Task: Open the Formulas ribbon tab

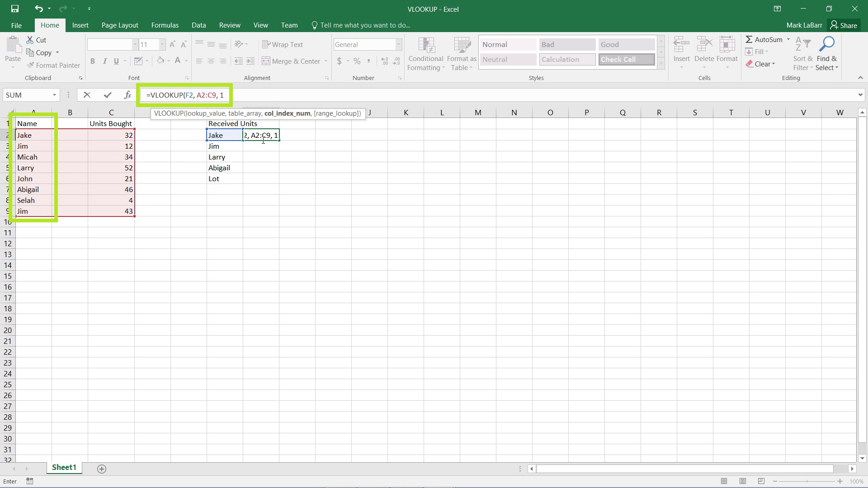Action: [165, 25]
